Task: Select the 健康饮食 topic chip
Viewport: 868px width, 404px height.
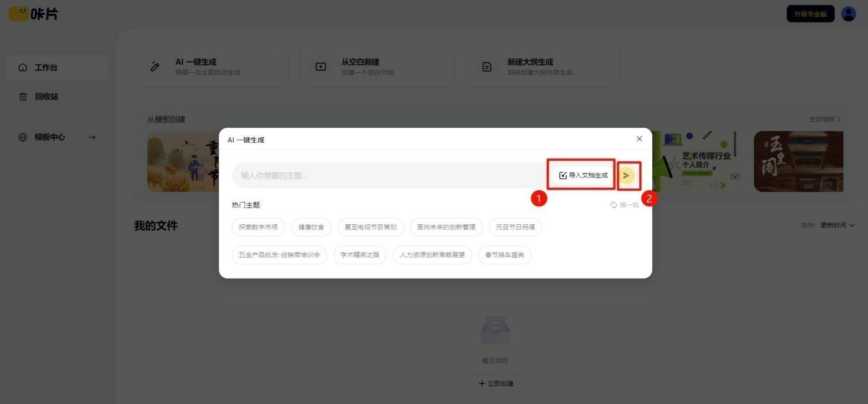Action: click(x=311, y=227)
